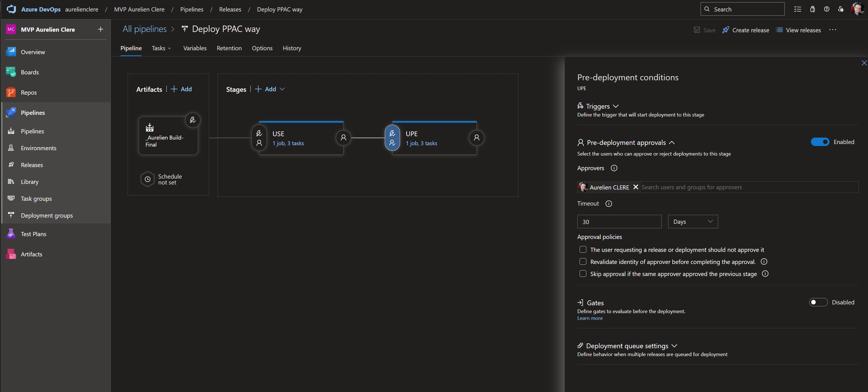Disable the Pre-deployment approvals toggle
868x392 pixels.
pyautogui.click(x=820, y=142)
